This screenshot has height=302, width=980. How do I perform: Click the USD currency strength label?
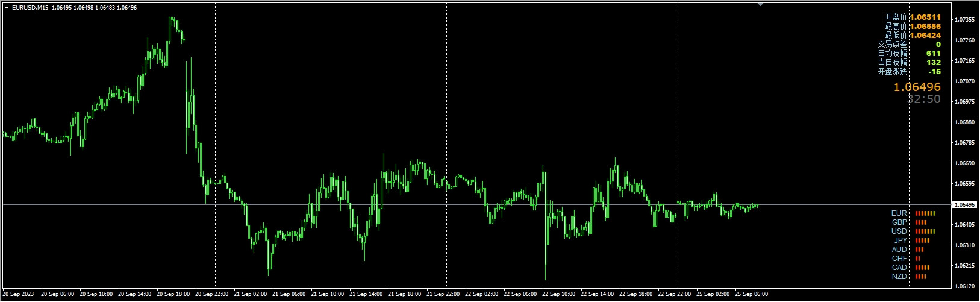[899, 231]
